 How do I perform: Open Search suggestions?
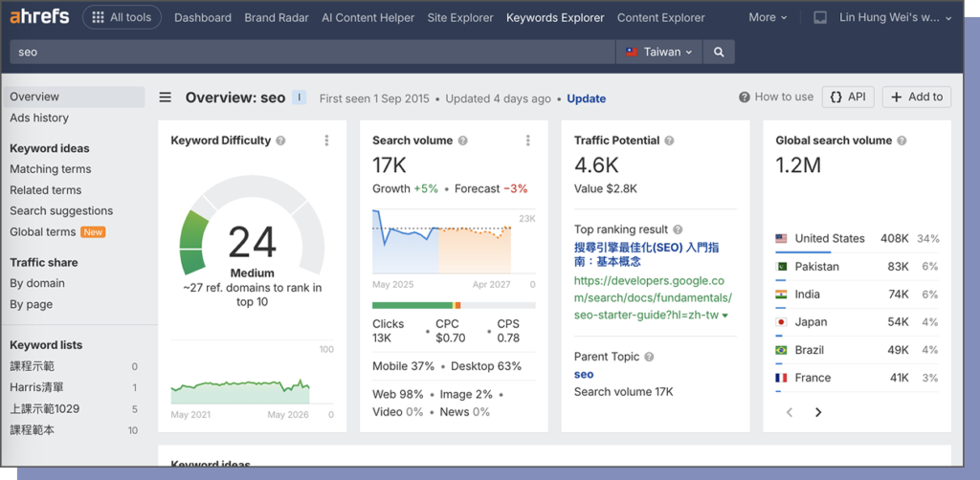[x=61, y=211]
